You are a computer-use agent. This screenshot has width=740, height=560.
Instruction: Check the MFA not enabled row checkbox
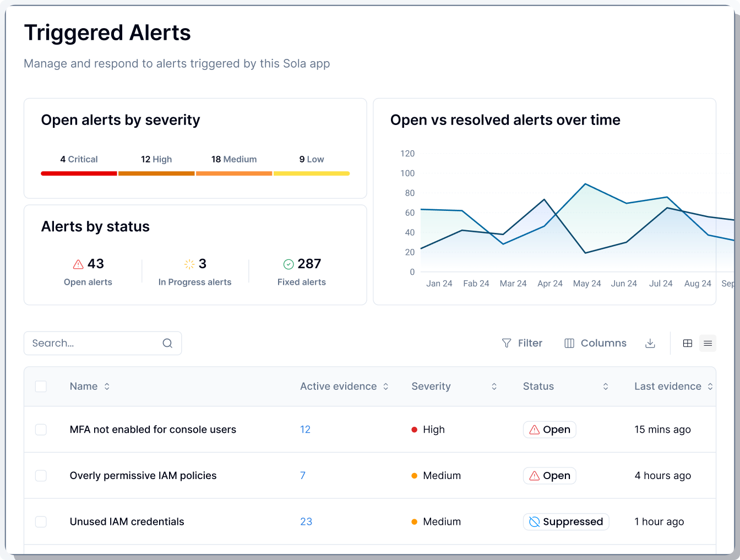tap(41, 429)
